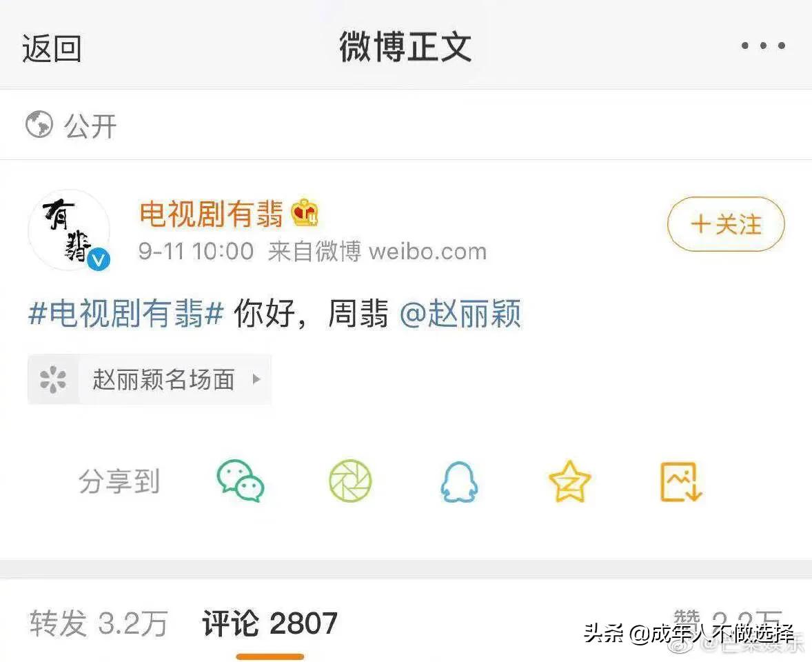This screenshot has width=812, height=662.
Task: Share post to QQ penguin icon
Action: coord(459,482)
